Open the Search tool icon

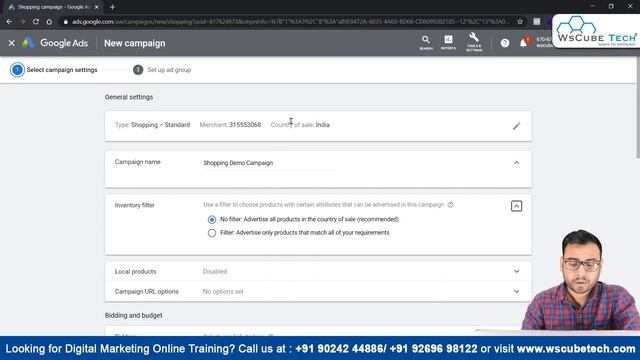[426, 42]
